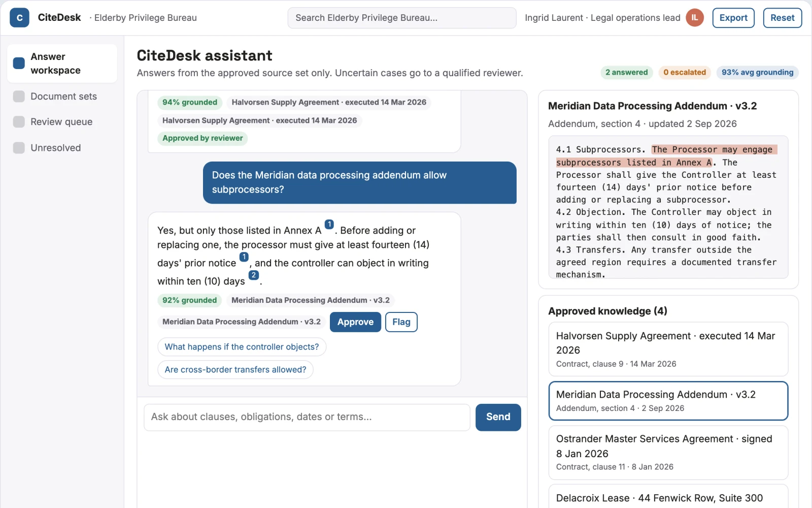This screenshot has height=508, width=812.
Task: Click the 0 escalated status chip
Action: point(685,72)
